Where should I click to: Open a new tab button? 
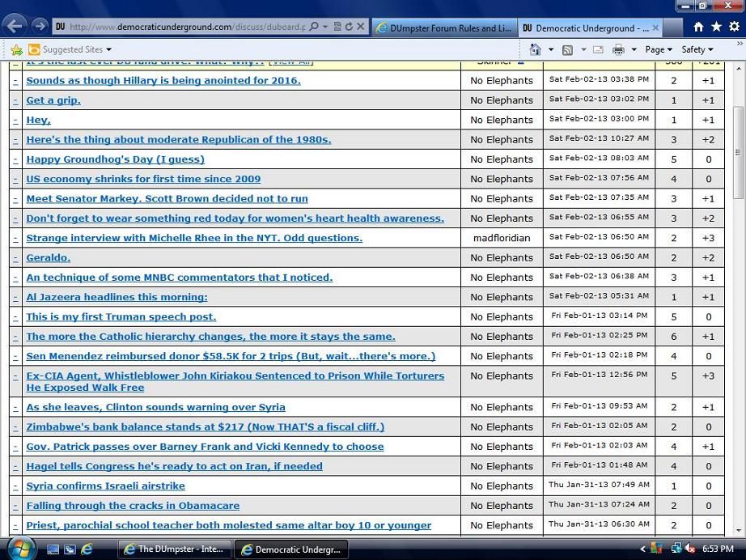[672, 28]
